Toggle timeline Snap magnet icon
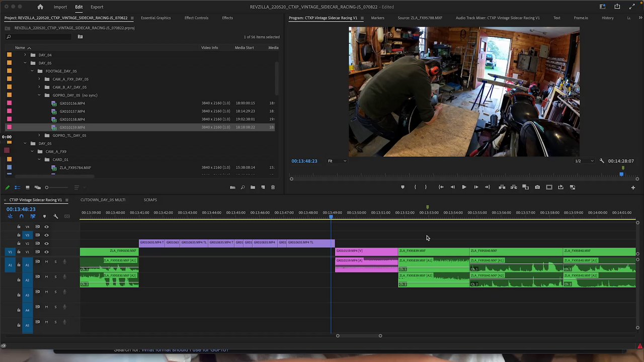 21,216
